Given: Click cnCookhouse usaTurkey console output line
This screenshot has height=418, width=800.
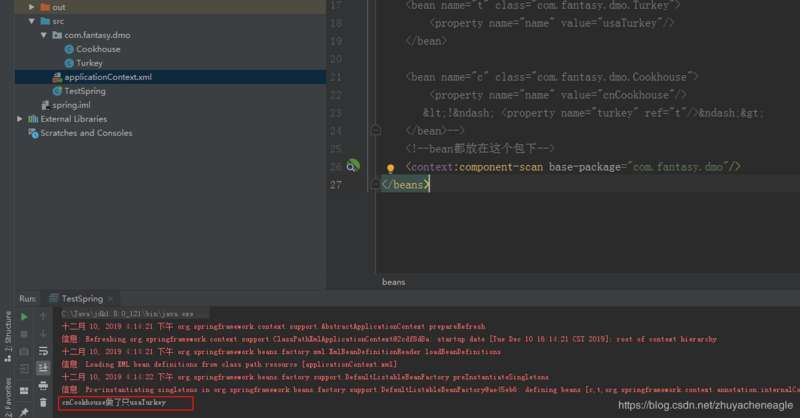Looking at the screenshot, I should point(114,403).
